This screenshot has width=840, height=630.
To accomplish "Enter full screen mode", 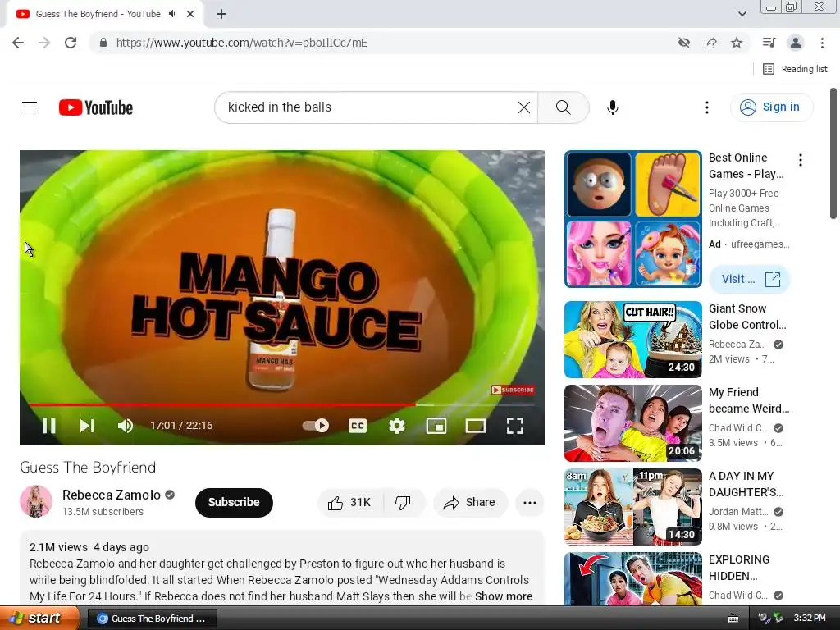I will point(515,426).
